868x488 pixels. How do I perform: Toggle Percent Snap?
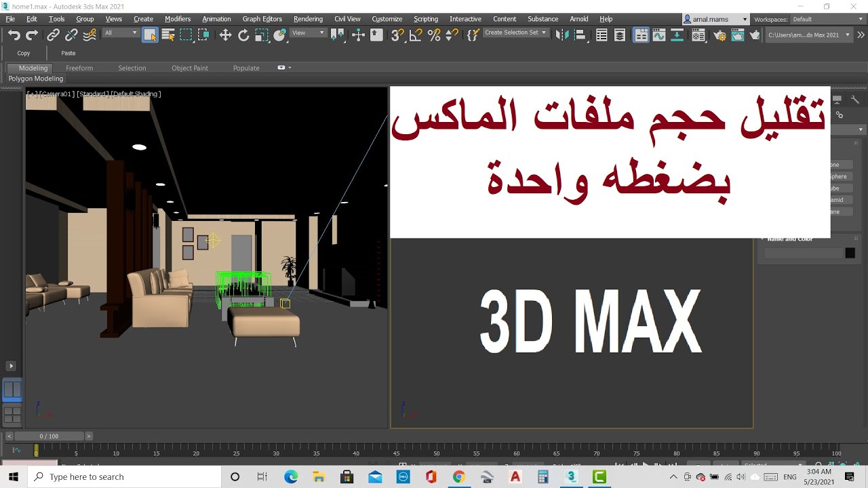[x=434, y=35]
